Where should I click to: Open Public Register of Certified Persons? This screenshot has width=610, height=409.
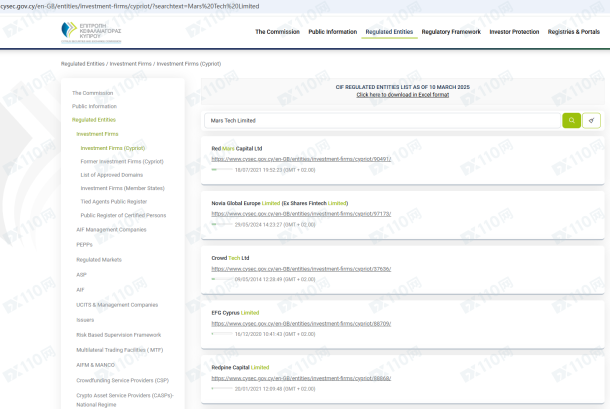coord(123,215)
